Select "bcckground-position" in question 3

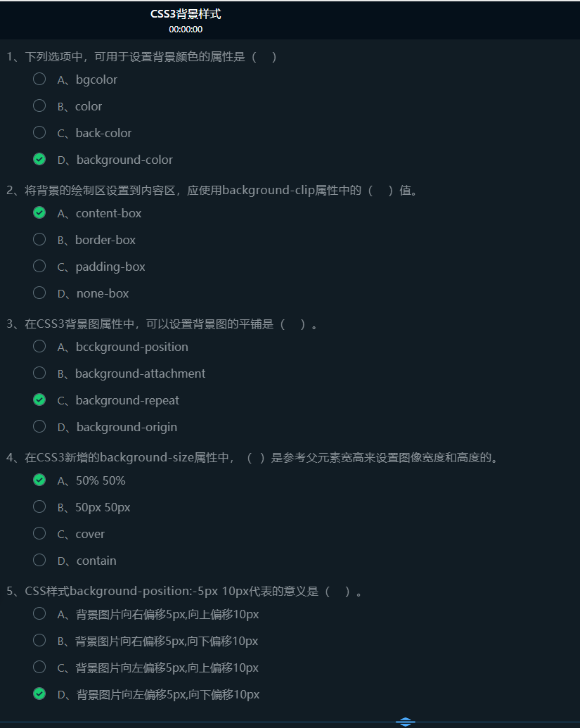[x=39, y=346]
